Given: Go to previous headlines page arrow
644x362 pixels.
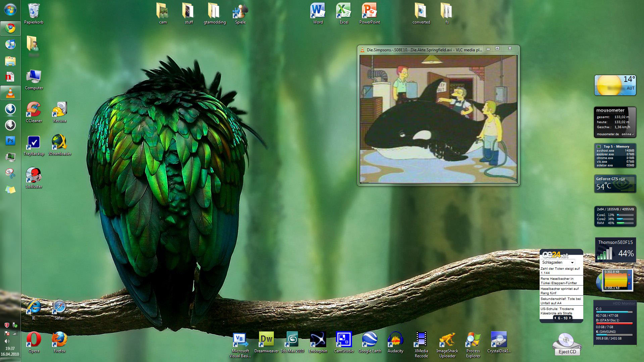Looking at the screenshot, I should click(555, 318).
